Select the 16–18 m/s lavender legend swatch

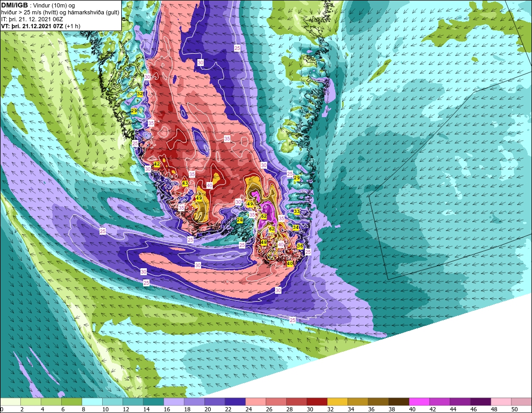(174, 402)
